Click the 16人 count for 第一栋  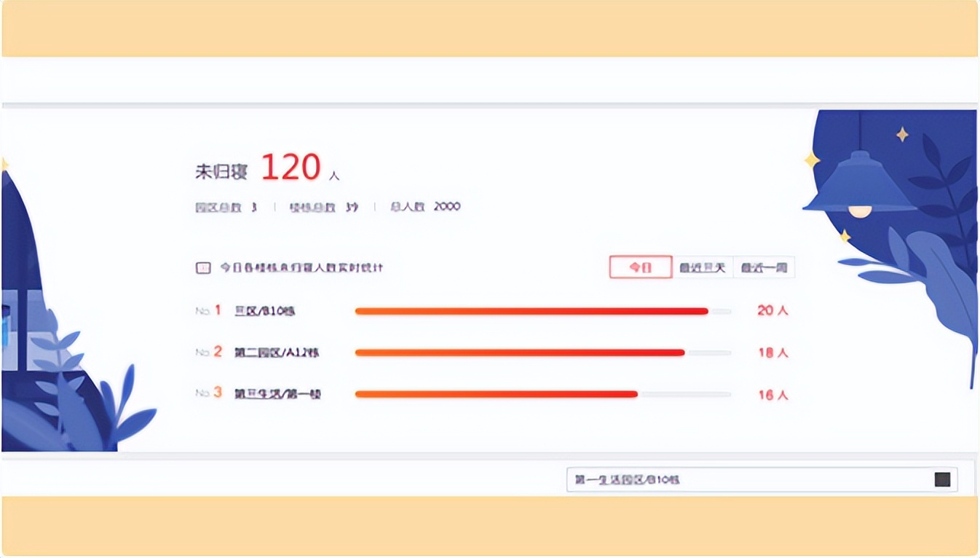click(x=772, y=394)
